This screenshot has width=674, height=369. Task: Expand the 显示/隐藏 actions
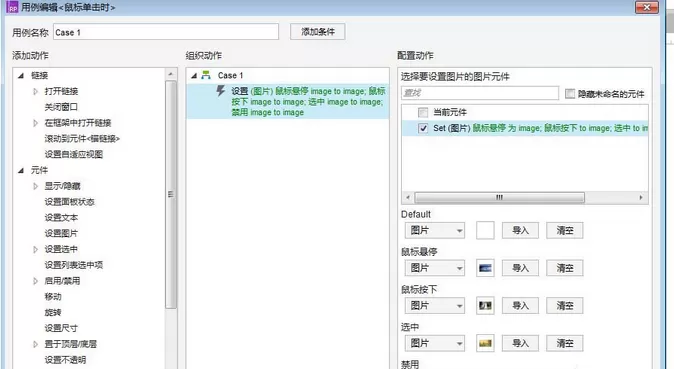coord(36,186)
